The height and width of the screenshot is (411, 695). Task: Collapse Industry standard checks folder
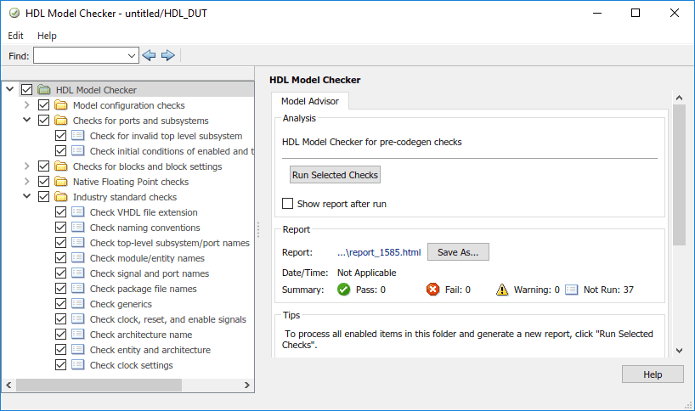click(27, 196)
